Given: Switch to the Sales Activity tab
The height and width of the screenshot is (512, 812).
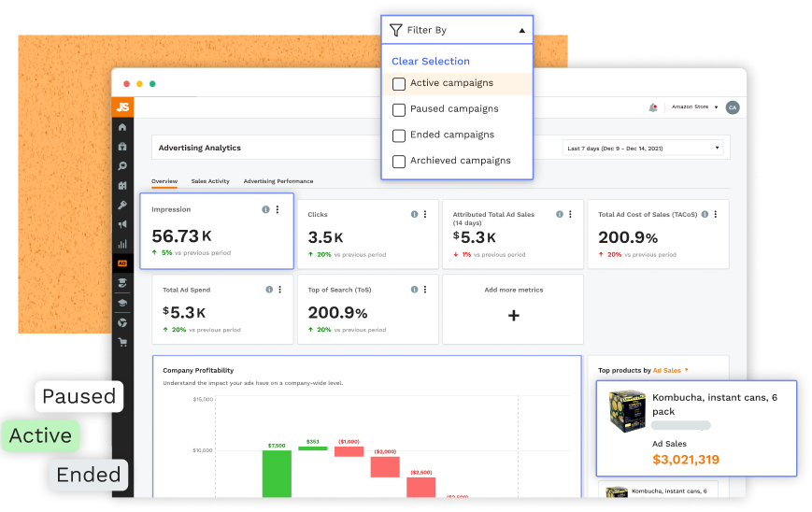Looking at the screenshot, I should [x=210, y=181].
